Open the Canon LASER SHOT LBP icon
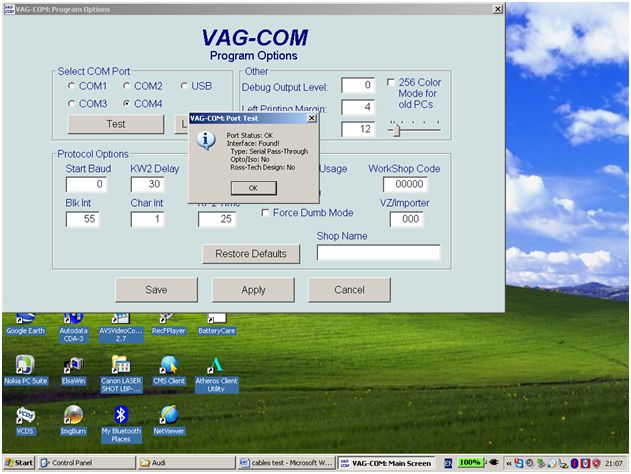 coord(121,374)
